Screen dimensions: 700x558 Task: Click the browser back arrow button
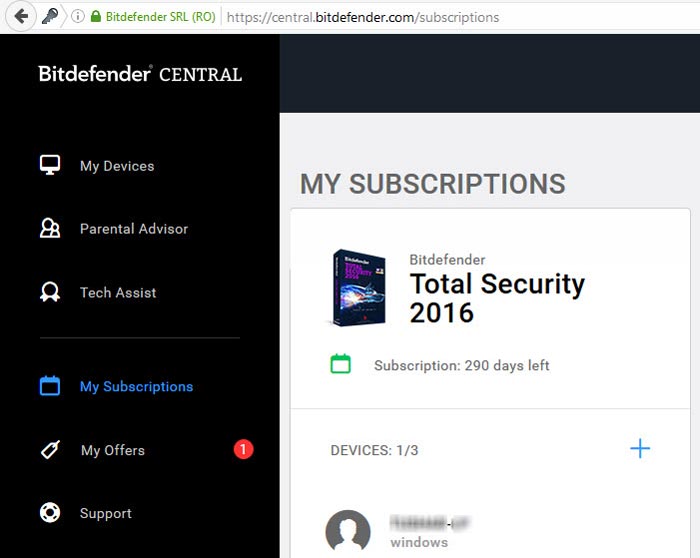coord(21,17)
